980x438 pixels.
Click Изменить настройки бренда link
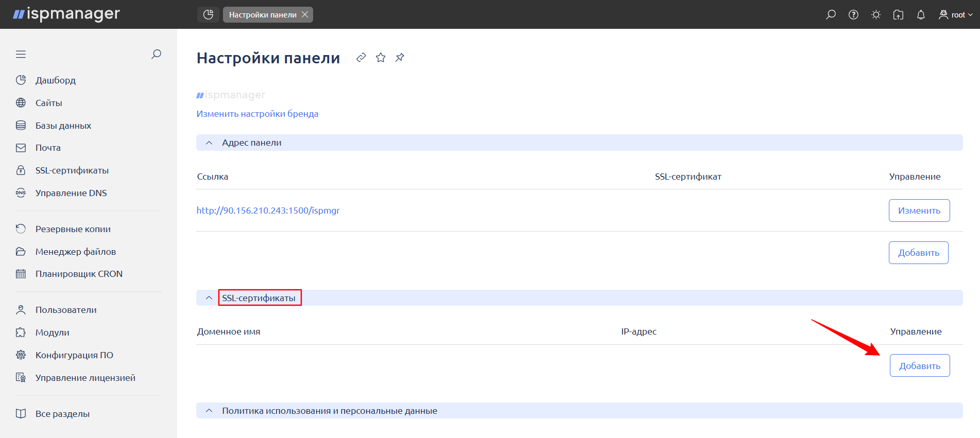click(x=257, y=114)
